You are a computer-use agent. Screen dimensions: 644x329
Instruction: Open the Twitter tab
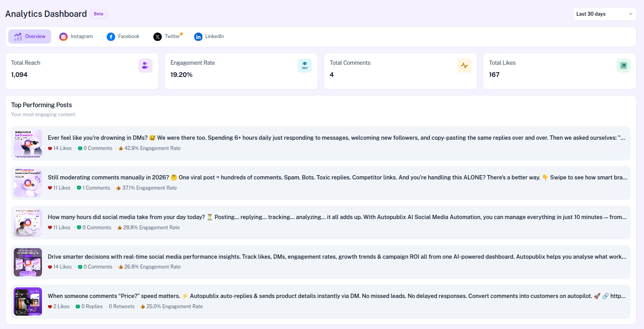[167, 37]
